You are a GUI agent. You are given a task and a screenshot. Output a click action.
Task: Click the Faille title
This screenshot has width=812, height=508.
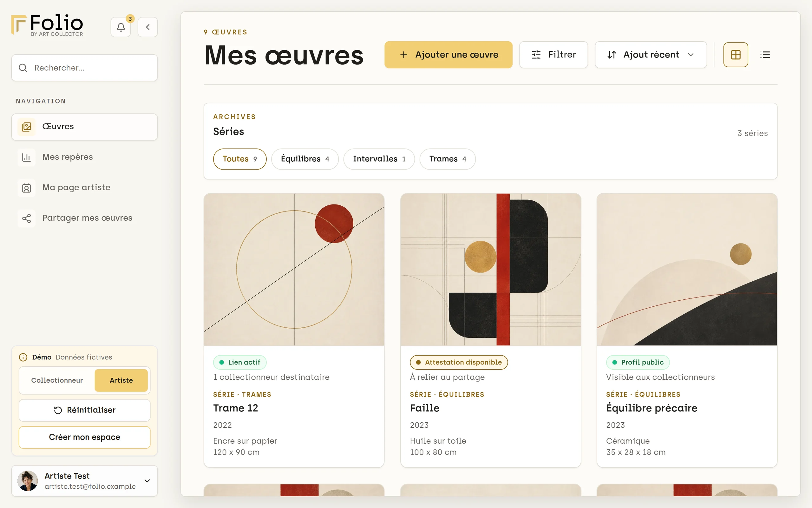pyautogui.click(x=424, y=408)
